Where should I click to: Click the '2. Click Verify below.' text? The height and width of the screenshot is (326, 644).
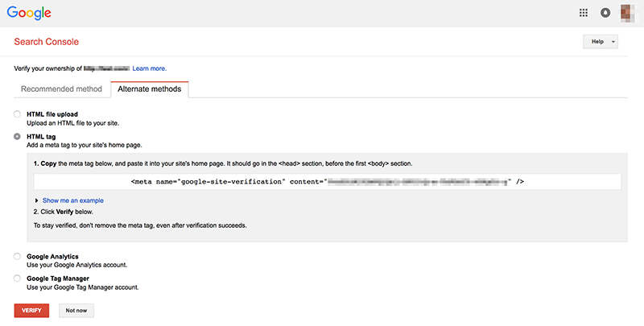[x=64, y=212]
